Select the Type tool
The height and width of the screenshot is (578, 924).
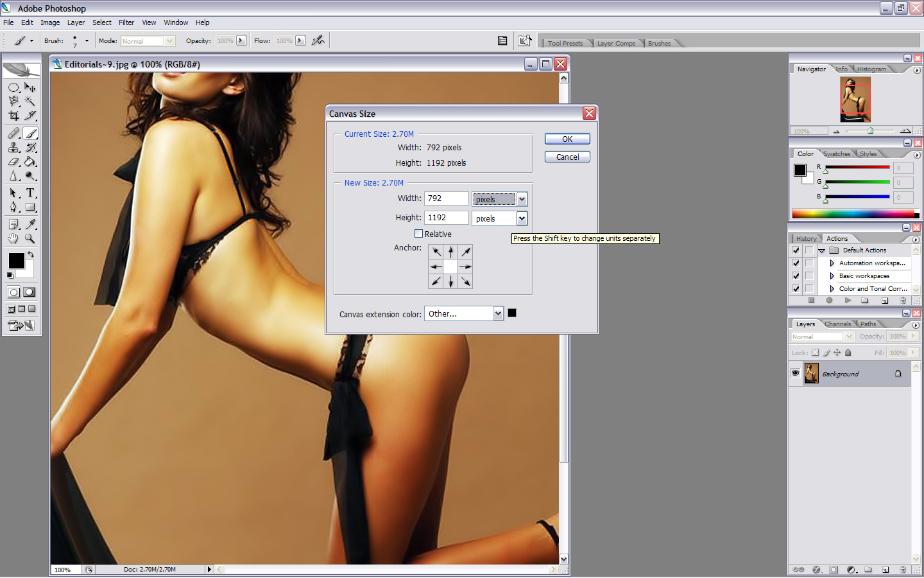click(x=30, y=193)
